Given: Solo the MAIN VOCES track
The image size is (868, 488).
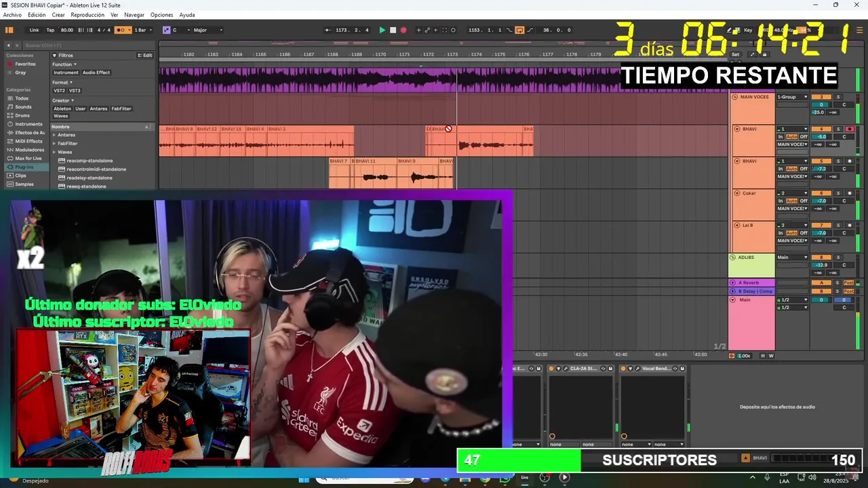Looking at the screenshot, I should [837, 97].
